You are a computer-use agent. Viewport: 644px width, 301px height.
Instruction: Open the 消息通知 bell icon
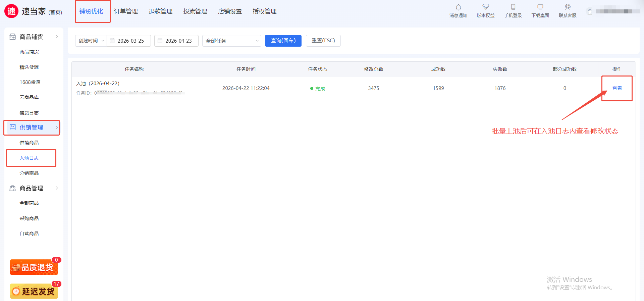click(x=458, y=7)
